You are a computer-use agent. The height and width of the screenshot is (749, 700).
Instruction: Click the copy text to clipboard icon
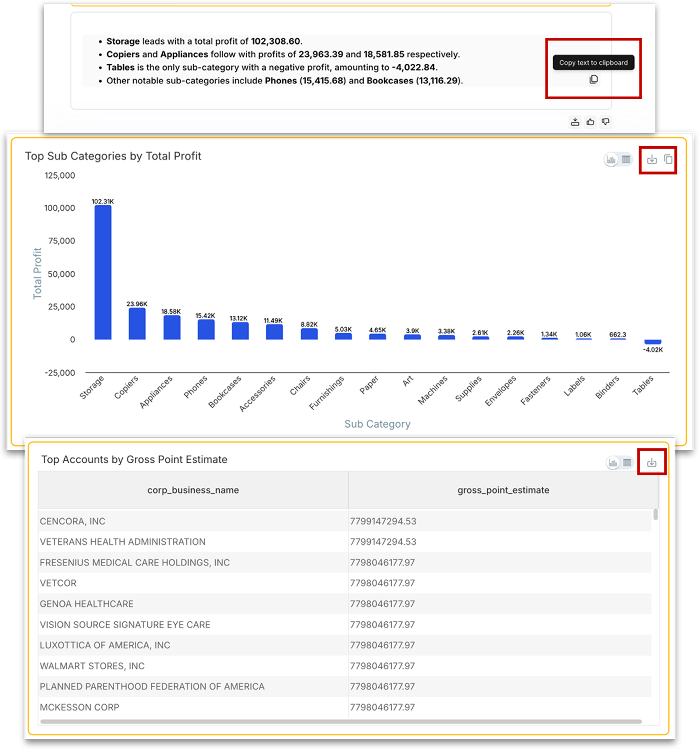(593, 80)
